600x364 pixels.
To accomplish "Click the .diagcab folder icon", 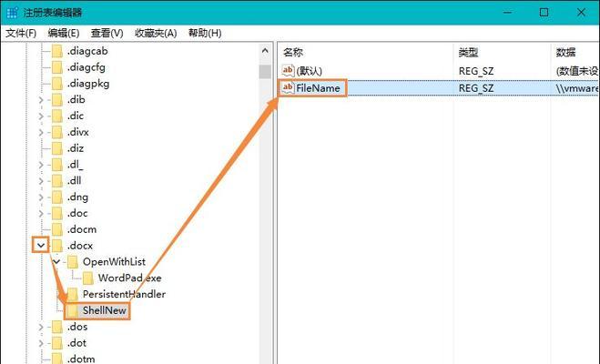I will click(57, 51).
